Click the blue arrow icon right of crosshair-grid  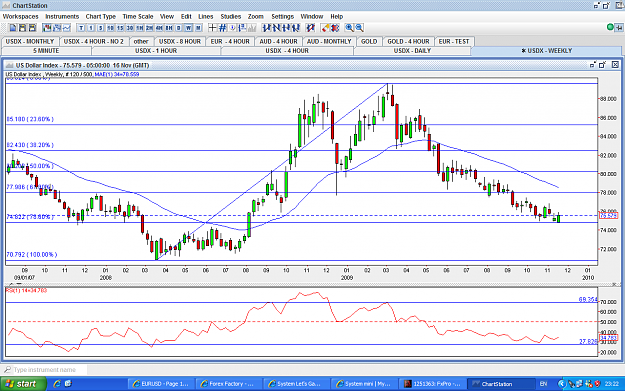point(232,28)
